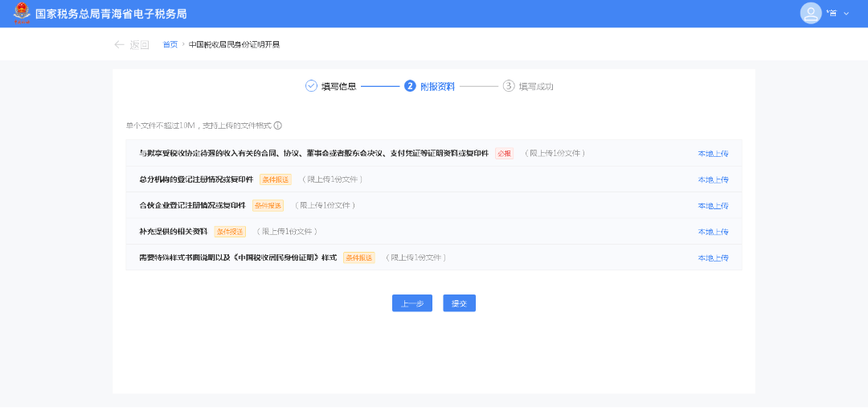The width and height of the screenshot is (868, 416).
Task: Click the red 必报 tag on first row
Action: [504, 154]
